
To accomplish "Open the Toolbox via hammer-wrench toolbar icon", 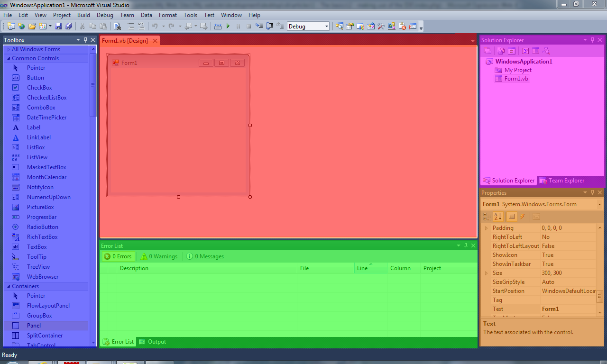I will click(380, 26).
